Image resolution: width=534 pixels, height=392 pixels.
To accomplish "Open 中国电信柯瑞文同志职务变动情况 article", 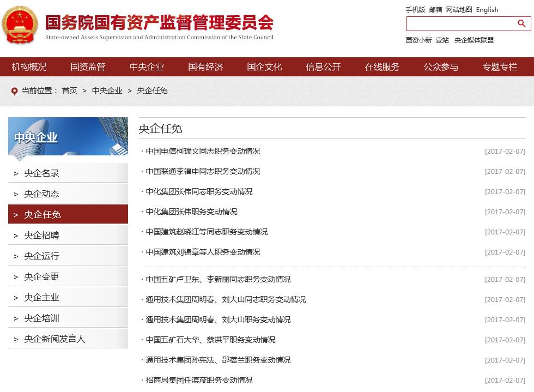I will pyautogui.click(x=203, y=151).
